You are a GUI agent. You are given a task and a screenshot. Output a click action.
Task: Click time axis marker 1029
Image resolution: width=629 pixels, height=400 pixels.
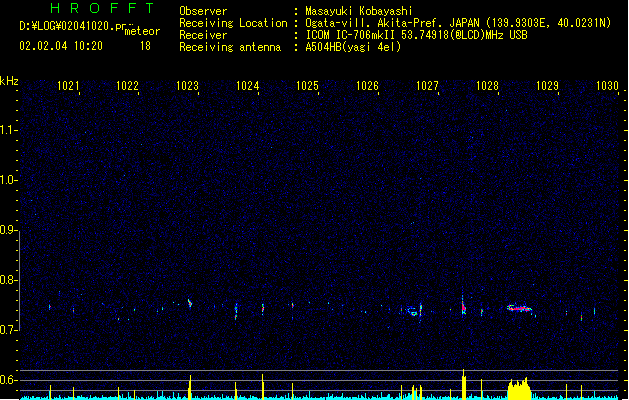pos(547,86)
